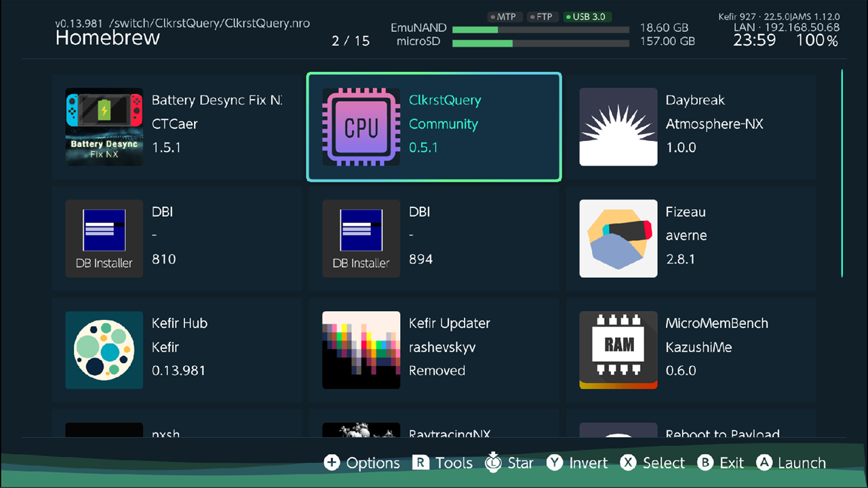Image resolution: width=868 pixels, height=488 pixels.
Task: Open Tools from the bottom bar
Action: [454, 463]
